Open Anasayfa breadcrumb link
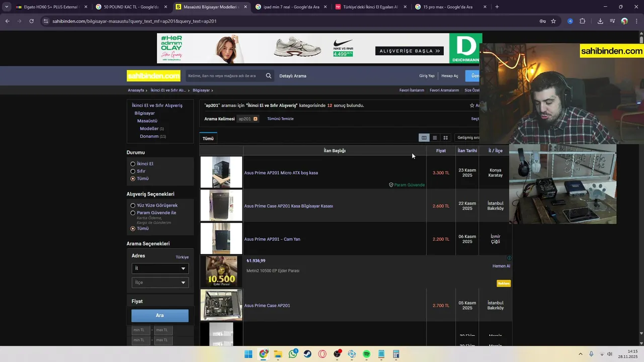The width and height of the screenshot is (644, 362). pyautogui.click(x=136, y=90)
